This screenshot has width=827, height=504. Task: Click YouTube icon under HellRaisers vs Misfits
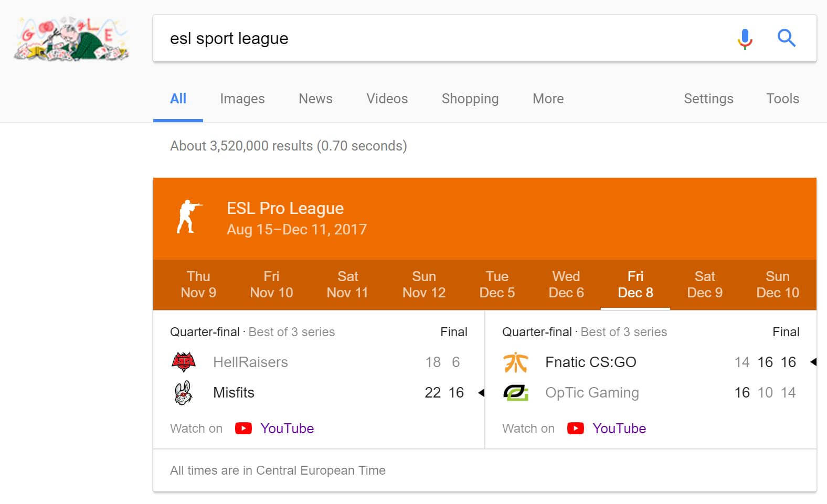tap(243, 428)
